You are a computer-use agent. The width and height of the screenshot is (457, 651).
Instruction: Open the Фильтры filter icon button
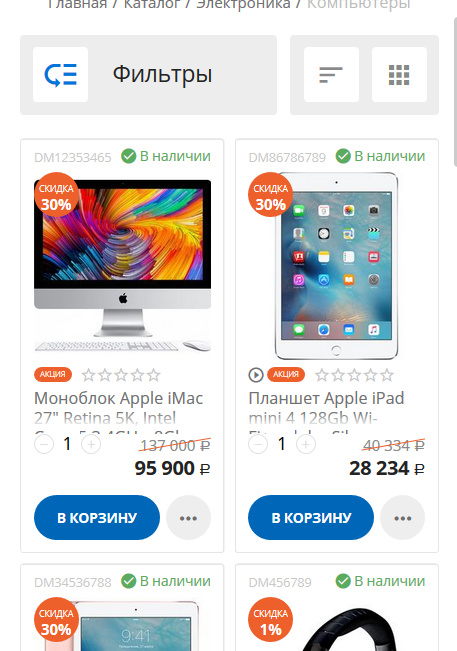coord(61,75)
